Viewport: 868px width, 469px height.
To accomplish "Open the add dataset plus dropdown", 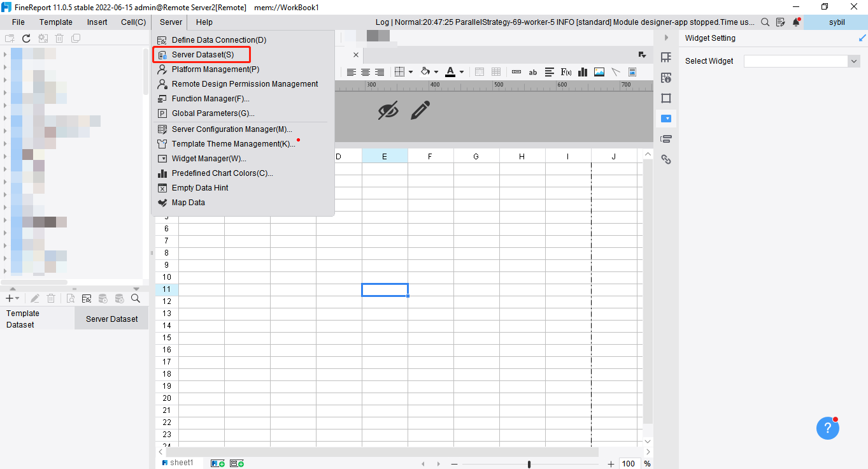I will 12,298.
